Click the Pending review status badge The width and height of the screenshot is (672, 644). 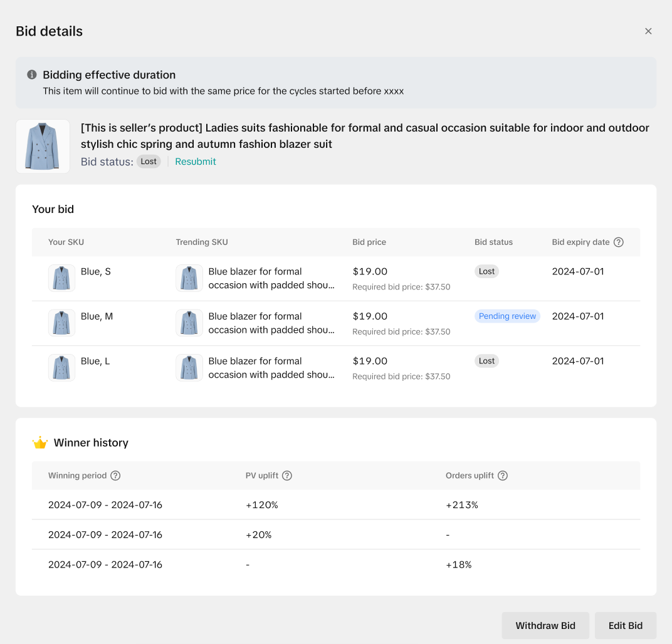(x=507, y=316)
